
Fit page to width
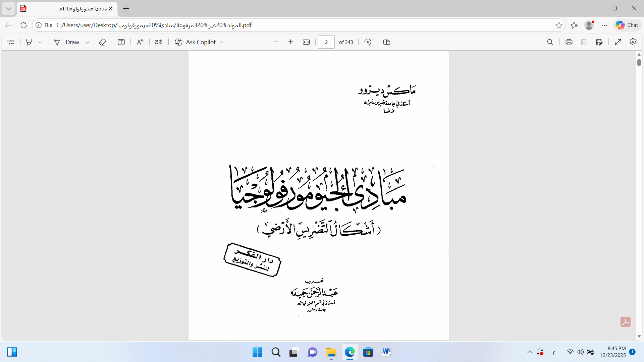(306, 42)
